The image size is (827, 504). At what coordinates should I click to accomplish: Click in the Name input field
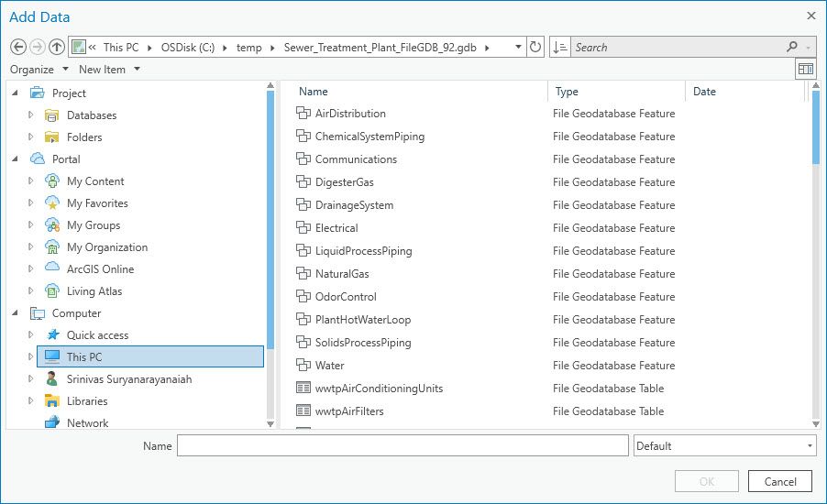[402, 445]
